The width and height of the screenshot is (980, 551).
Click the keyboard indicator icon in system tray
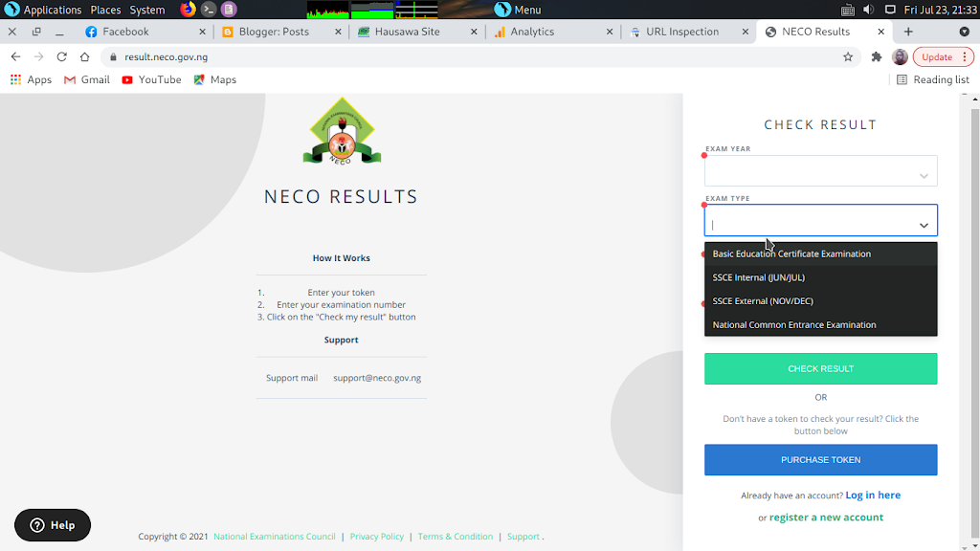[848, 10]
